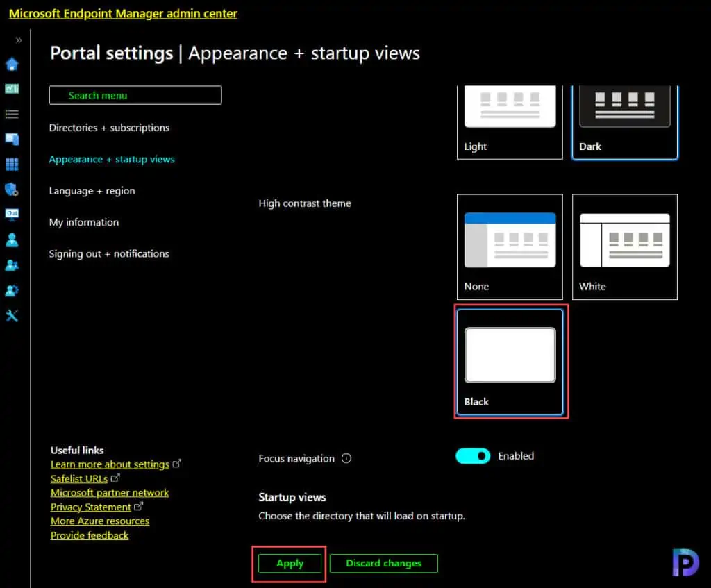This screenshot has width=711, height=588.
Task: Select Appearance + startup views menu item
Action: coord(112,159)
